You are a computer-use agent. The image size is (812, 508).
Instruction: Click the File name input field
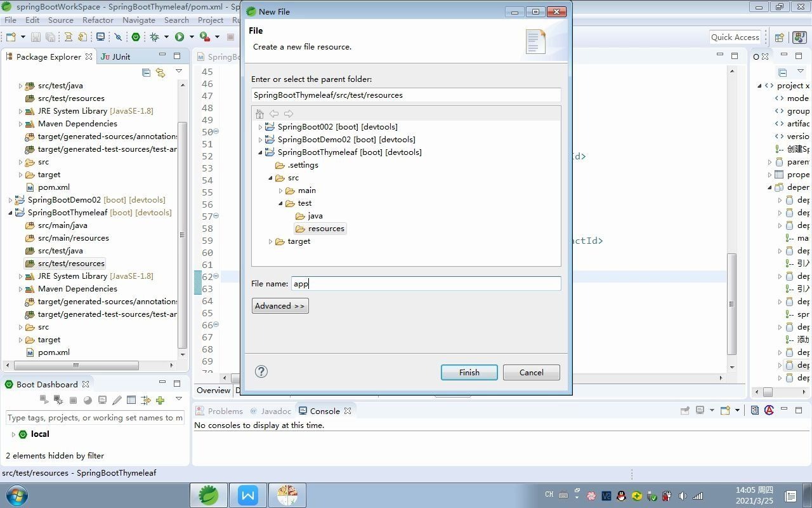[426, 283]
